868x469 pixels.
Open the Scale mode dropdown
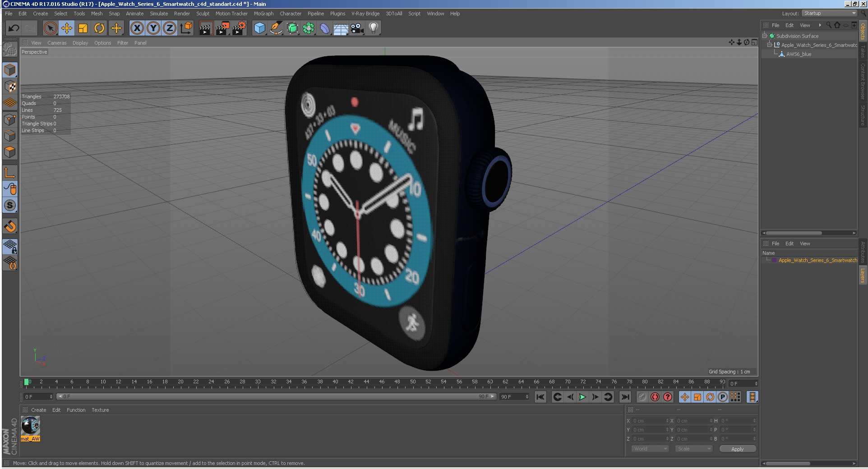coord(693,449)
